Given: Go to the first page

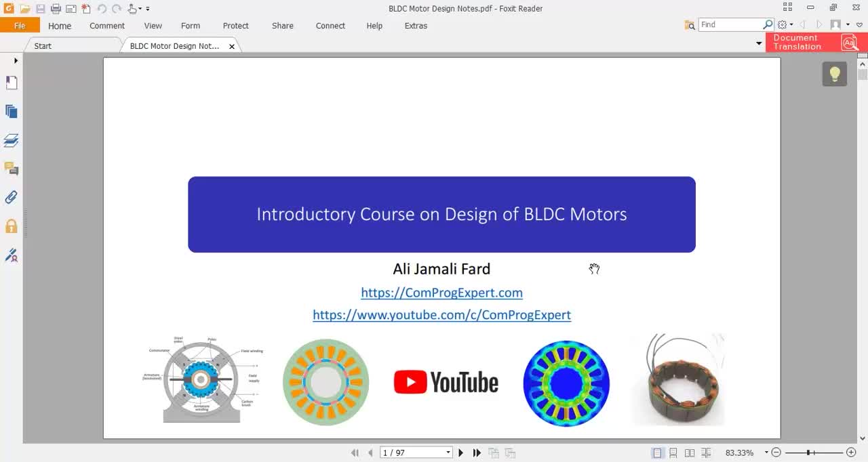Looking at the screenshot, I should tap(355, 453).
